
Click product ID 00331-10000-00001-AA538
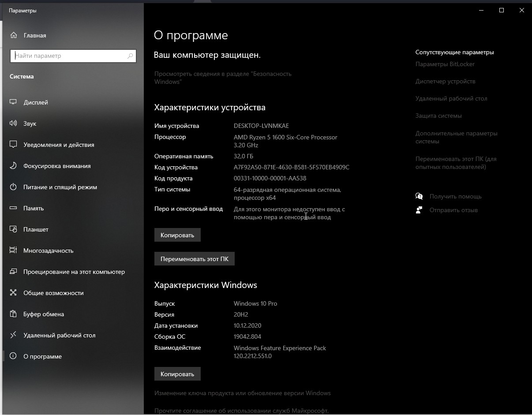(x=270, y=178)
